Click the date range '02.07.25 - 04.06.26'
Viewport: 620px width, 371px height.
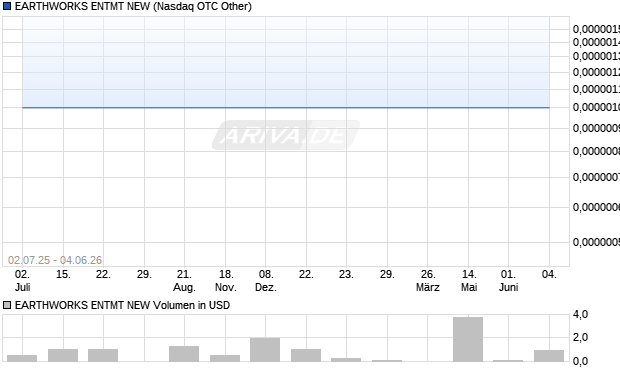tap(55, 260)
